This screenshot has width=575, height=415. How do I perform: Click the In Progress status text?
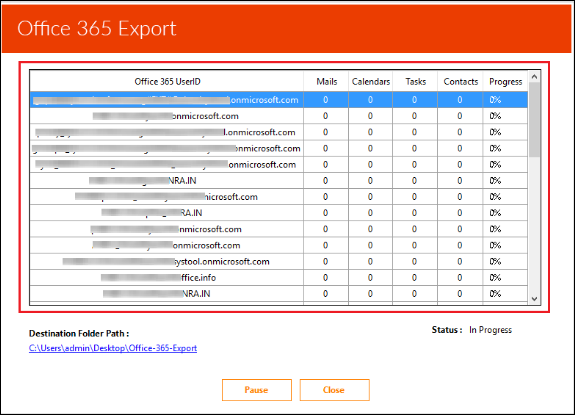[490, 330]
